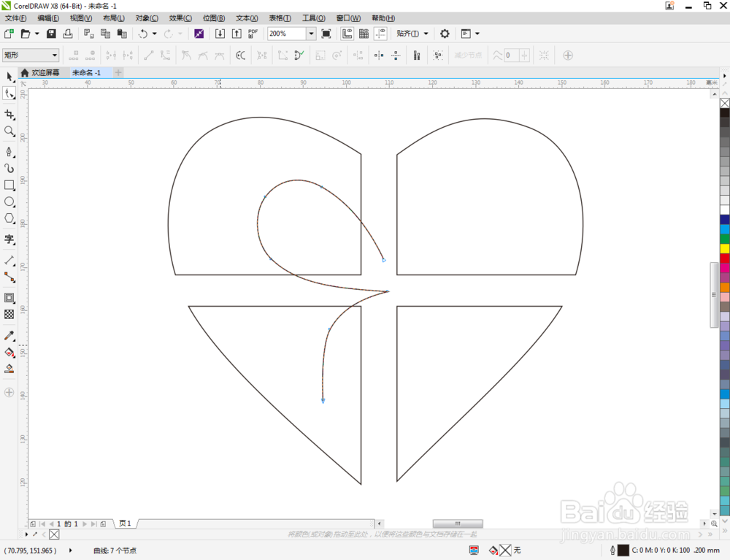Click the 页1 page tab

(x=125, y=523)
